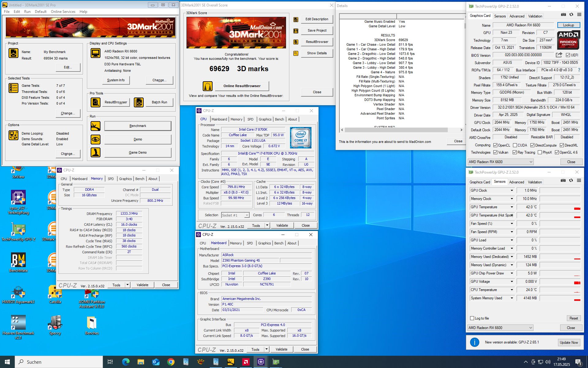The image size is (588, 368).
Task: Click the Selected Tests checklist icon
Action: (x=13, y=88)
